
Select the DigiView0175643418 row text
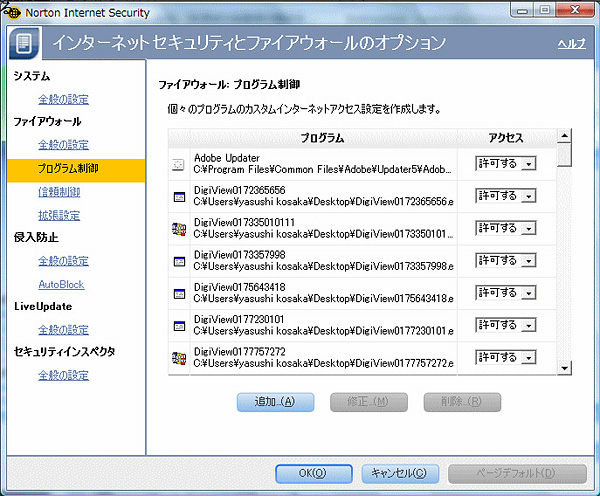pos(323,292)
